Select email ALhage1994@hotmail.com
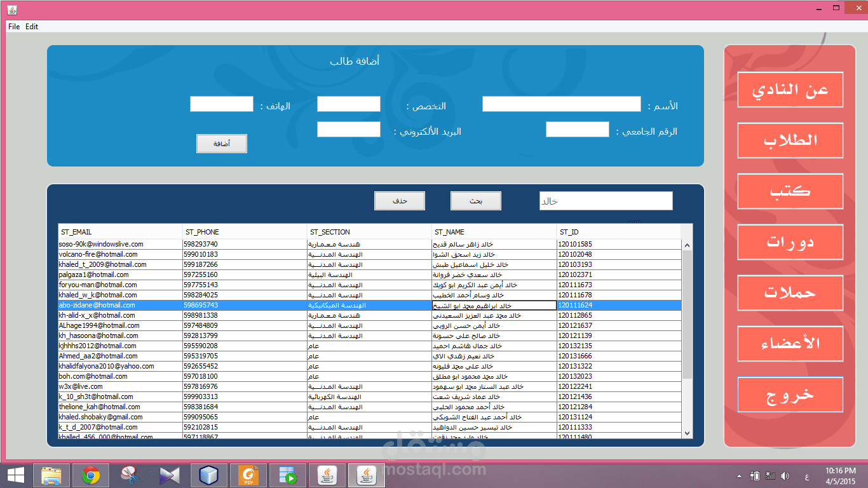This screenshot has width=868, height=488. [x=120, y=325]
